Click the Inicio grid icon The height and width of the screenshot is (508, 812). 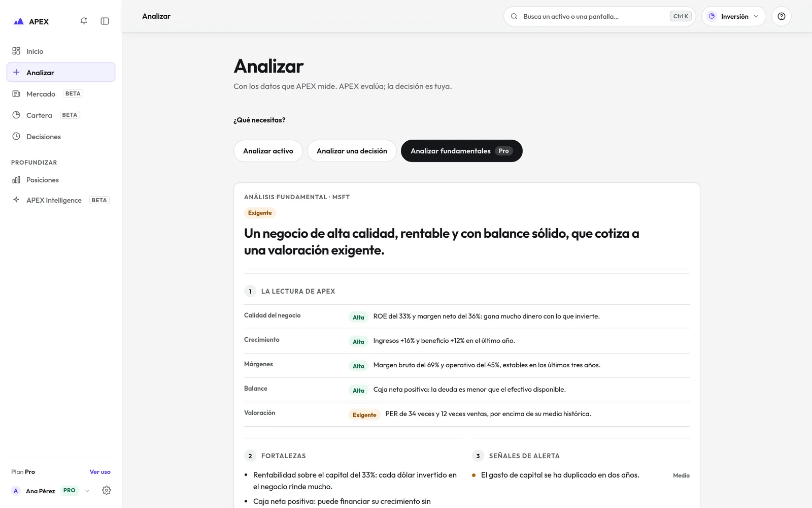point(16,51)
